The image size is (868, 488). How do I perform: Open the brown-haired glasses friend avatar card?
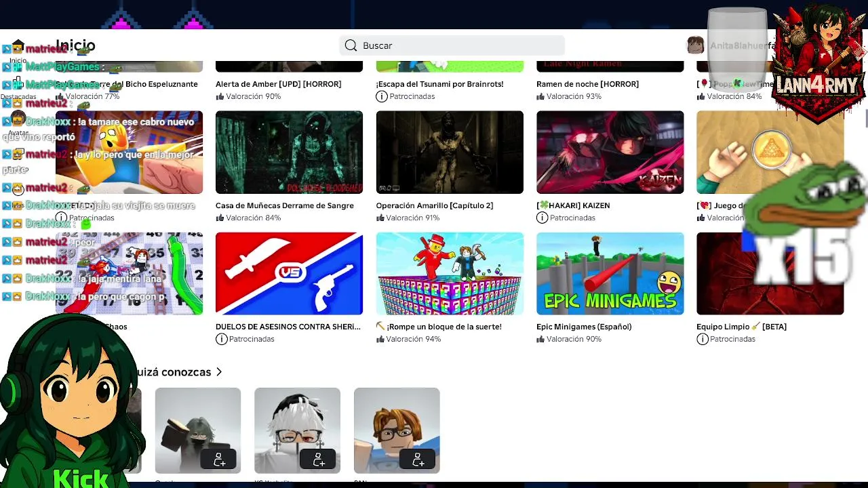pos(397,430)
